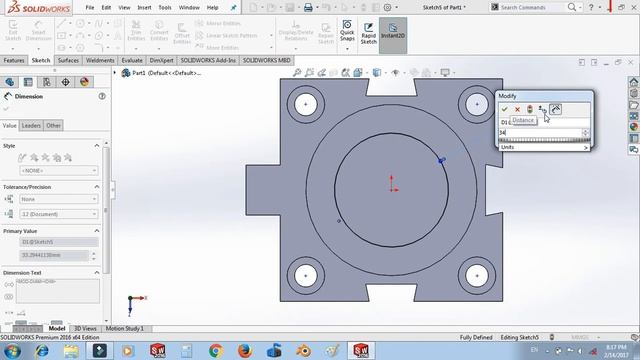Switch to the SOLIDWORKS Add-Ins tab
640x360 pixels.
208,60
